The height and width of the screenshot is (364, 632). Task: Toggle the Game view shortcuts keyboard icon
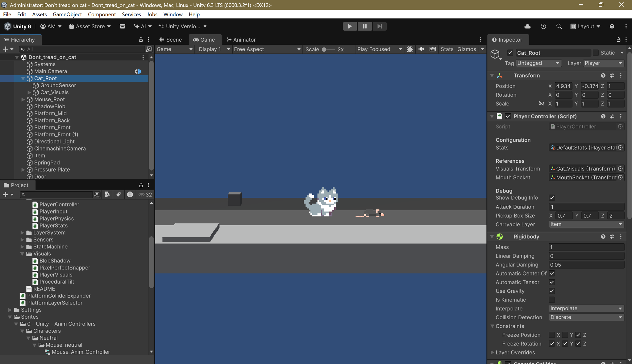(433, 49)
